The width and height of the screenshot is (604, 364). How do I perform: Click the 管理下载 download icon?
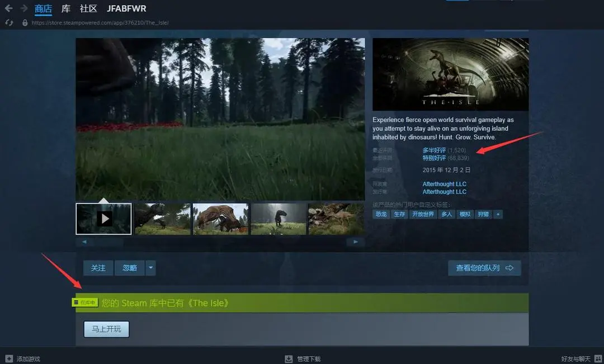point(289,359)
